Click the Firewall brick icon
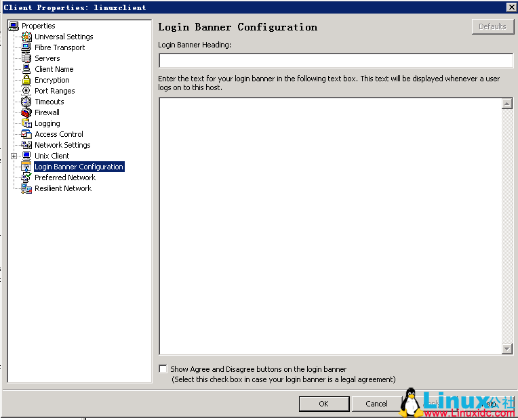Image resolution: width=518 pixels, height=420 pixels. (x=26, y=112)
